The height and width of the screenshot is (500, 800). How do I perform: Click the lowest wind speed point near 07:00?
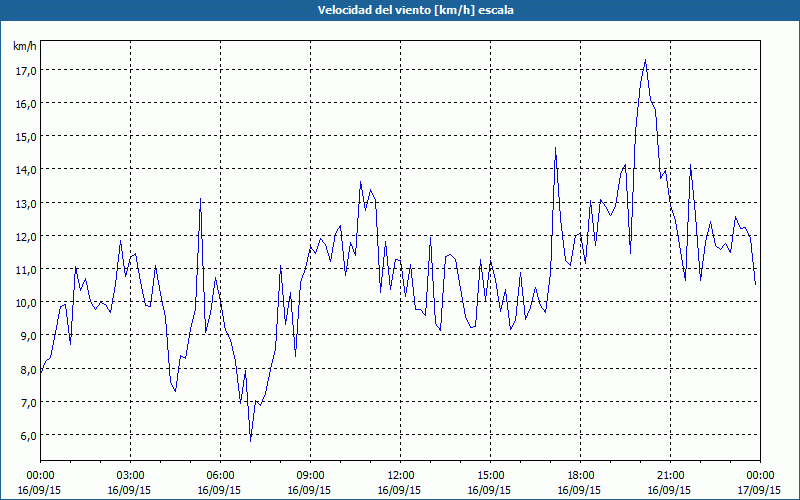pos(251,440)
